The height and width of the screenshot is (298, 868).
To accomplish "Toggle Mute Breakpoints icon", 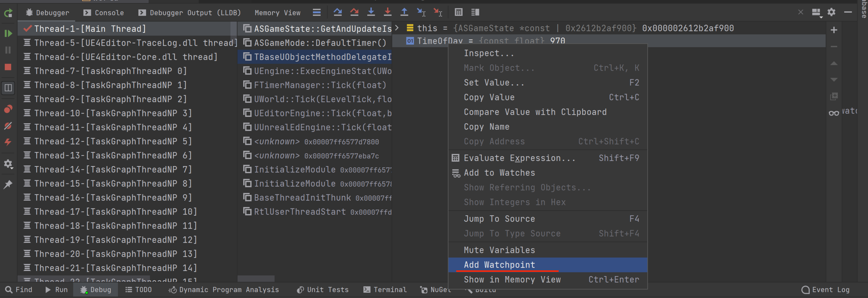I will click(x=8, y=126).
